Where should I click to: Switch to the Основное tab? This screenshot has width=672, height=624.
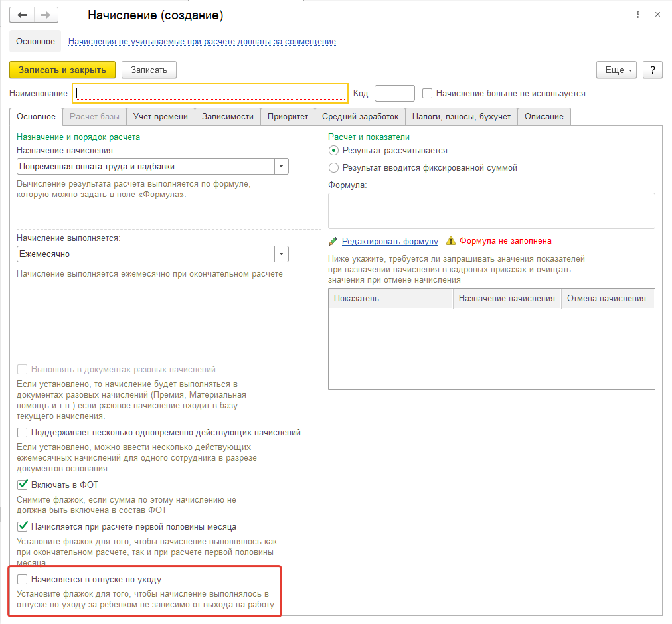point(36,117)
